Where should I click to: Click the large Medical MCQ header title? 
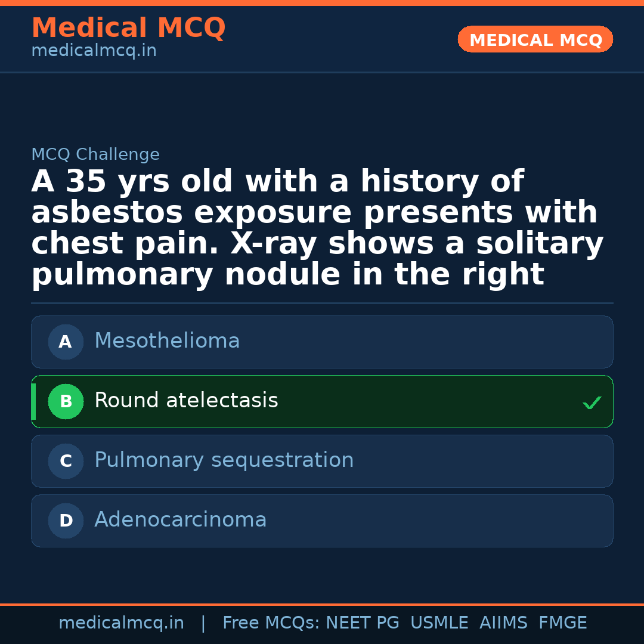128,28
